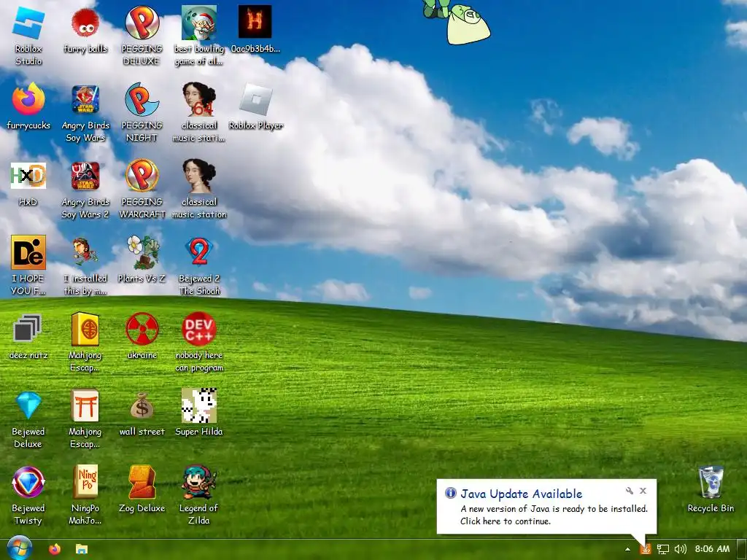
Task: Select the HxD desktop icon
Action: coord(28,183)
